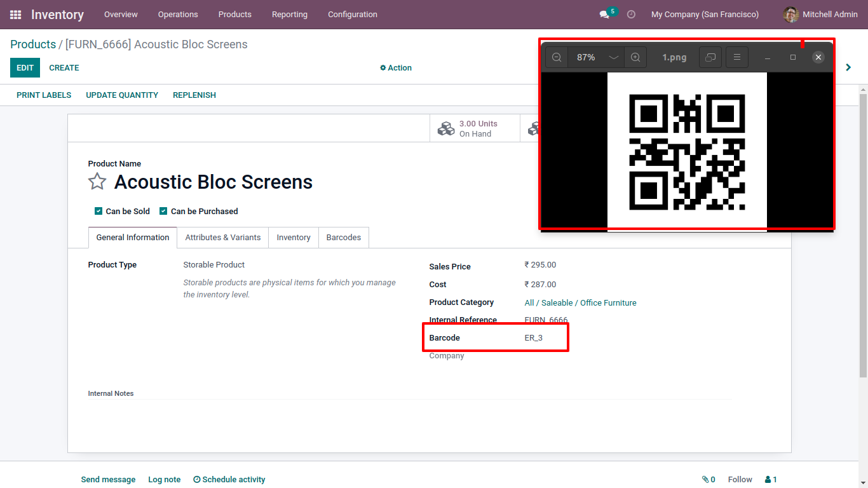Image resolution: width=868 pixels, height=488 pixels.
Task: Open the Action dropdown menu
Action: (x=396, y=68)
